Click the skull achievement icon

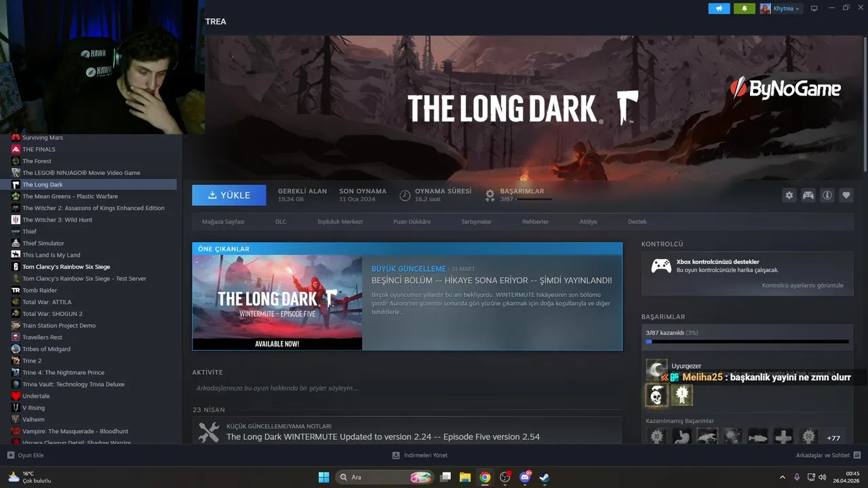point(656,395)
